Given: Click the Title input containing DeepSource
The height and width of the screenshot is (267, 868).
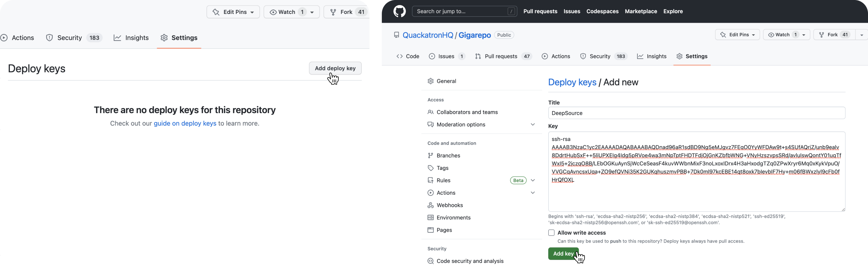Looking at the screenshot, I should pos(696,113).
